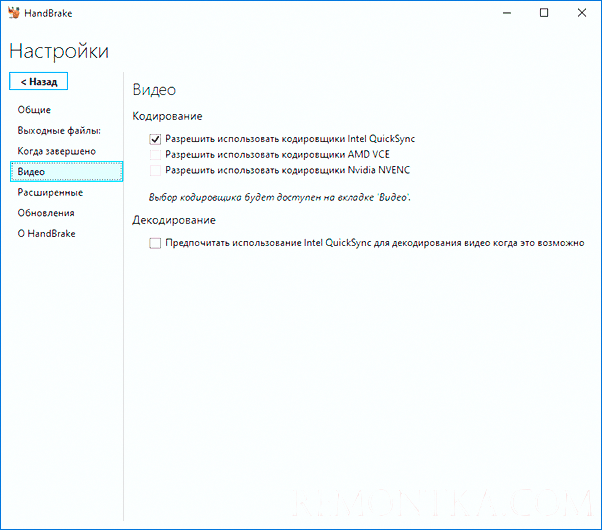Click the 'Кодирование' section heading
602x530 pixels.
167,117
